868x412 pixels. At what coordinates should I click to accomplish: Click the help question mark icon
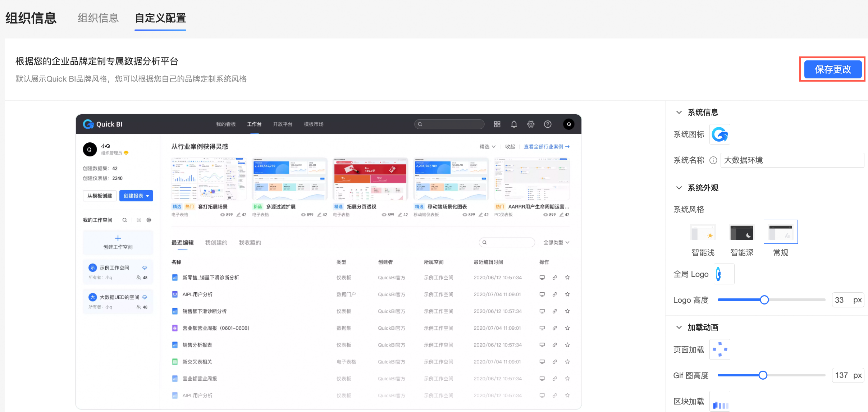(548, 124)
